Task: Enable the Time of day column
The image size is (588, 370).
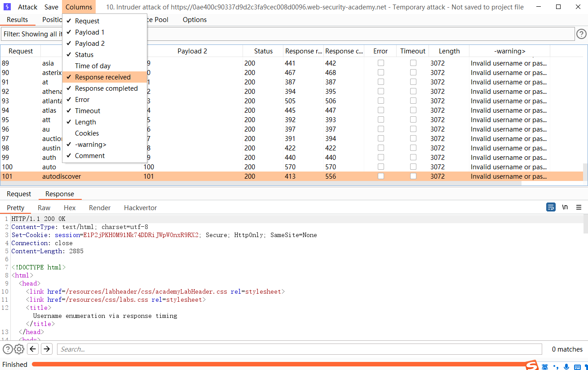Action: click(x=105, y=66)
